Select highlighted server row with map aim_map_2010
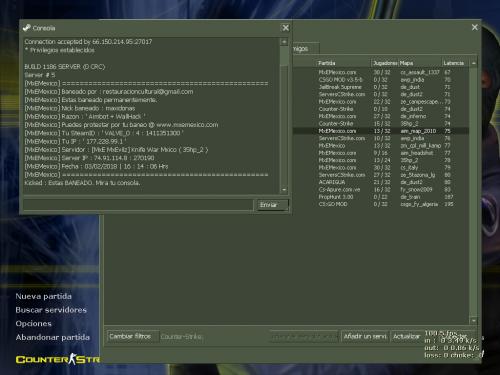Viewport: 500px width, 375px height. 381,131
